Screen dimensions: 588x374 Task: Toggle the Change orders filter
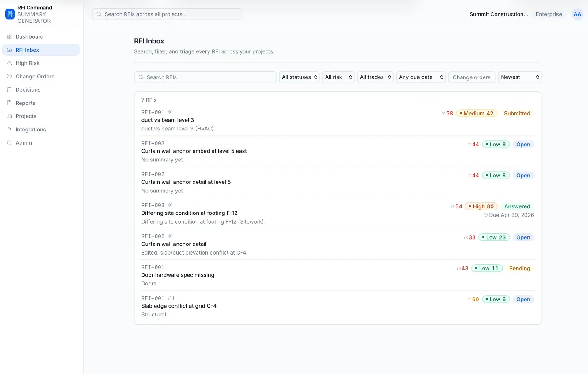pyautogui.click(x=472, y=77)
